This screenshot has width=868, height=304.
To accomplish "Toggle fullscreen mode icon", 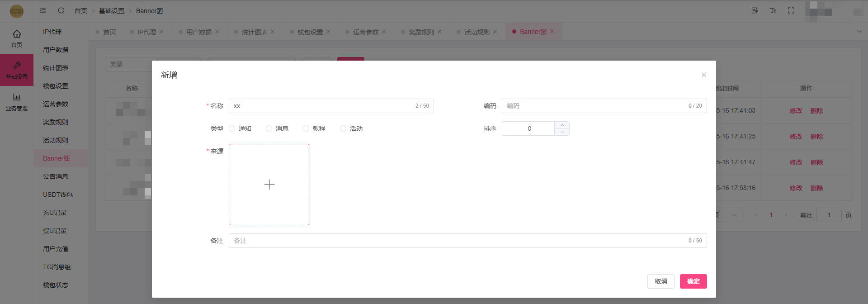I will tap(791, 10).
